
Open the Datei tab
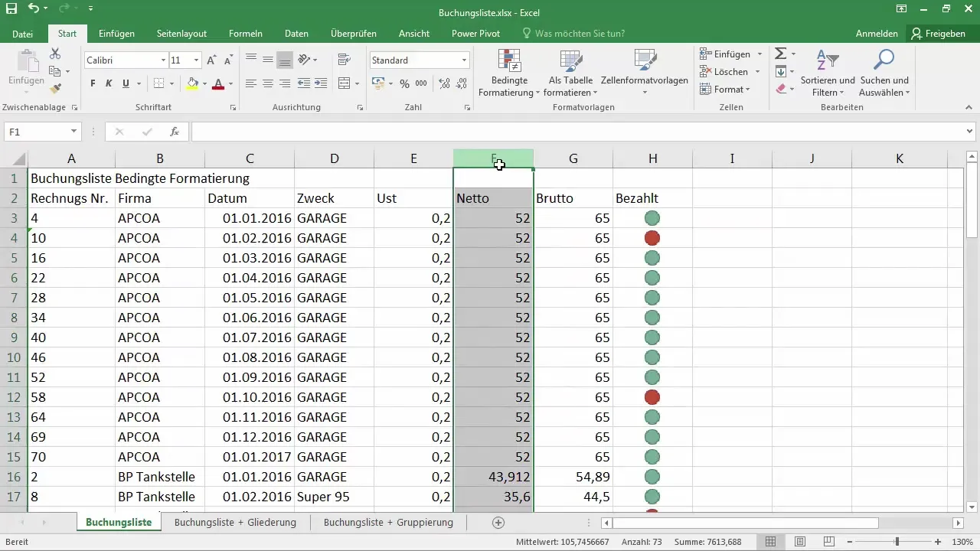[x=23, y=34]
